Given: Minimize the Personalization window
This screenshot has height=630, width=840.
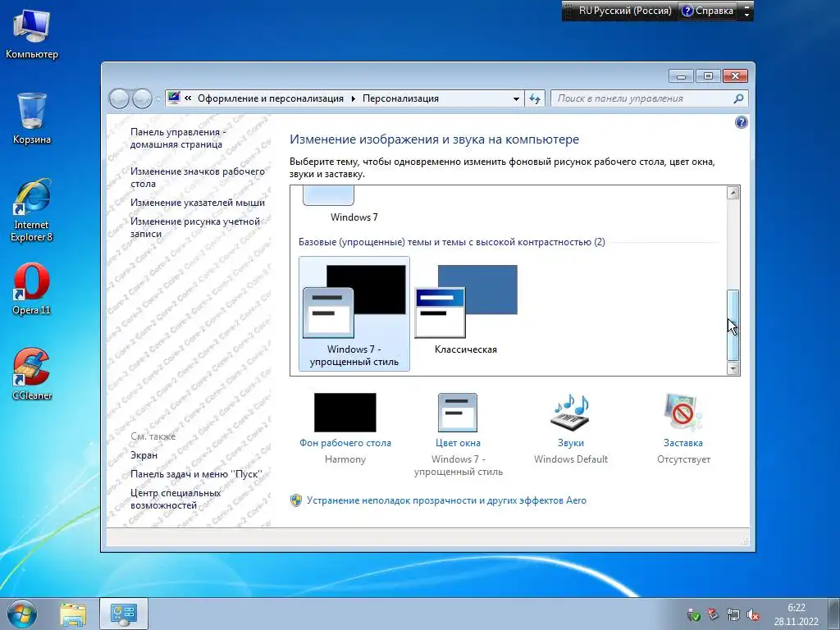Looking at the screenshot, I should pyautogui.click(x=682, y=76).
